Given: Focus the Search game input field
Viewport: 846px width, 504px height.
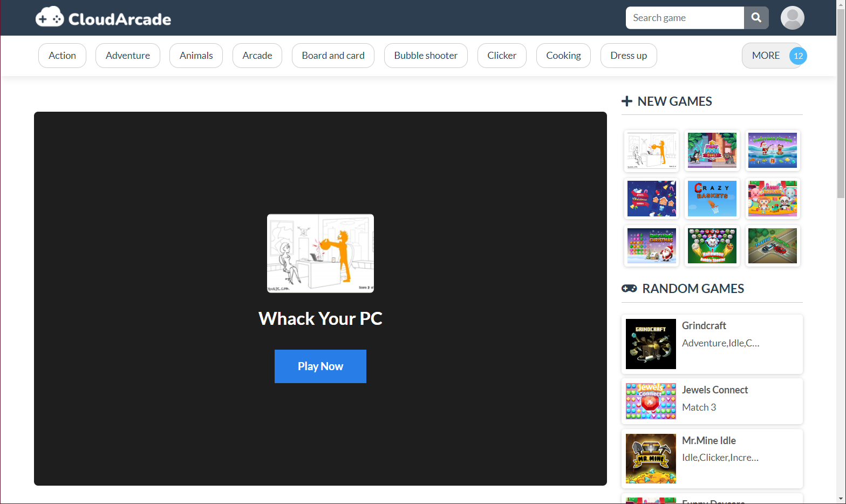Looking at the screenshot, I should click(x=685, y=18).
